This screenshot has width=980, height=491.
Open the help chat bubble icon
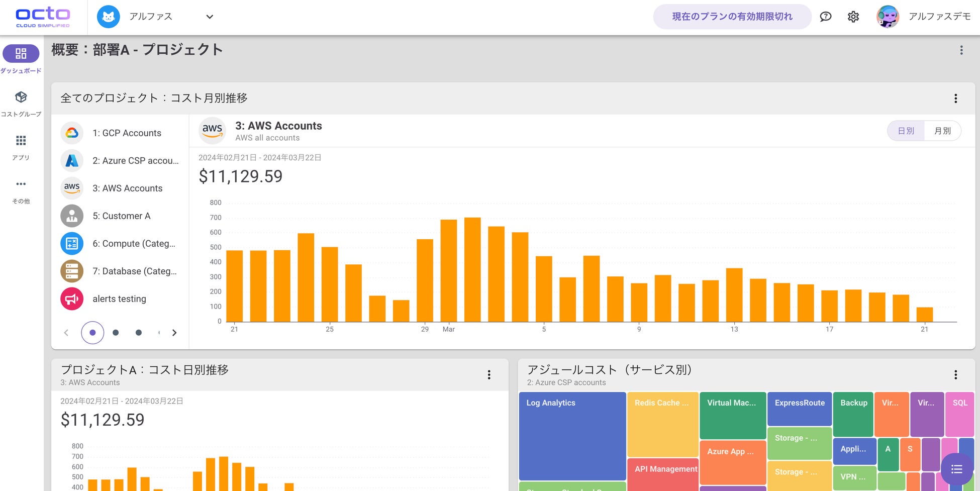825,17
